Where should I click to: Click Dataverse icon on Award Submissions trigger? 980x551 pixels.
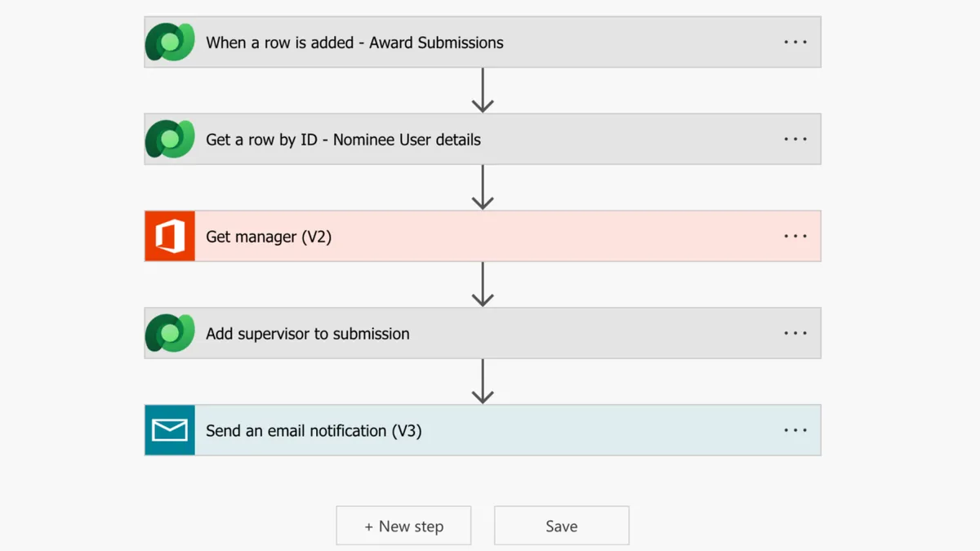click(x=170, y=42)
